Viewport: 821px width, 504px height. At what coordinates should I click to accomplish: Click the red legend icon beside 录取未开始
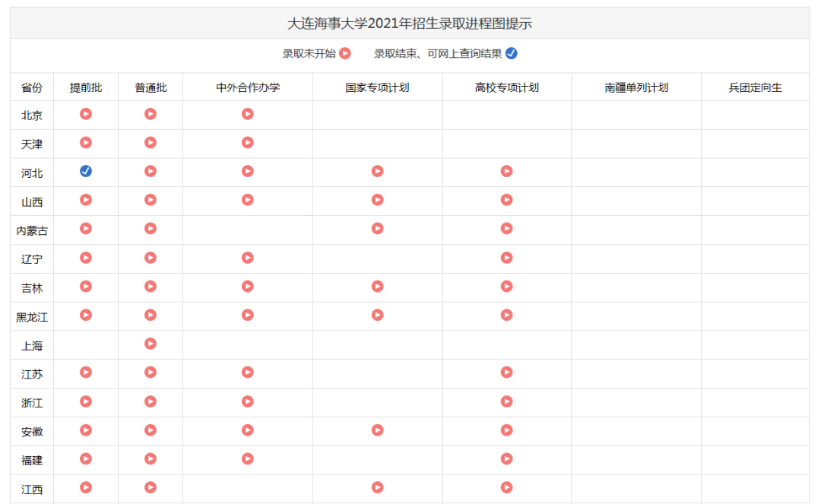click(345, 53)
